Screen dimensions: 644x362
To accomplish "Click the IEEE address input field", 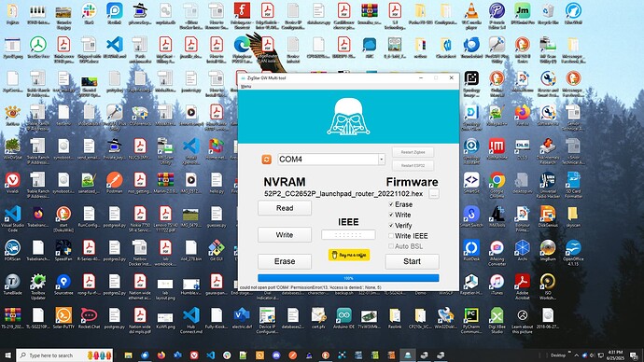I will point(348,235).
